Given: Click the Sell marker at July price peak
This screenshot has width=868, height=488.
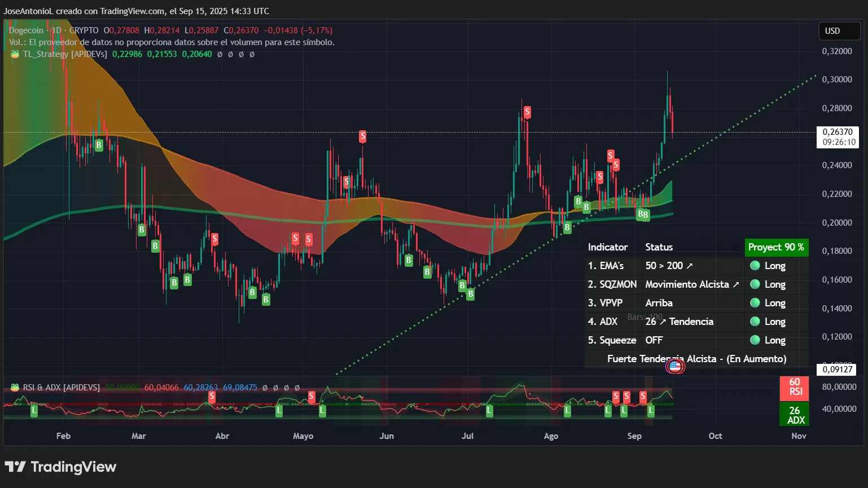Looking at the screenshot, I should click(x=527, y=112).
